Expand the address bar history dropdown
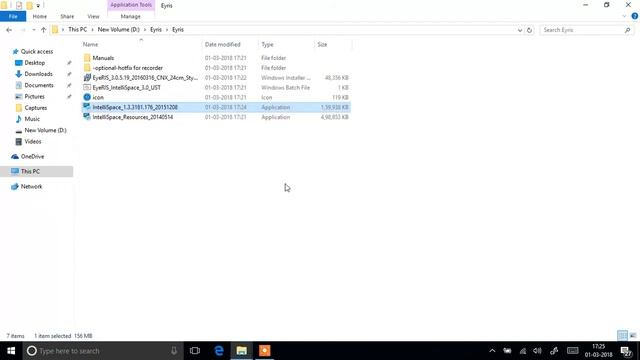The width and height of the screenshot is (640, 360). [520, 30]
